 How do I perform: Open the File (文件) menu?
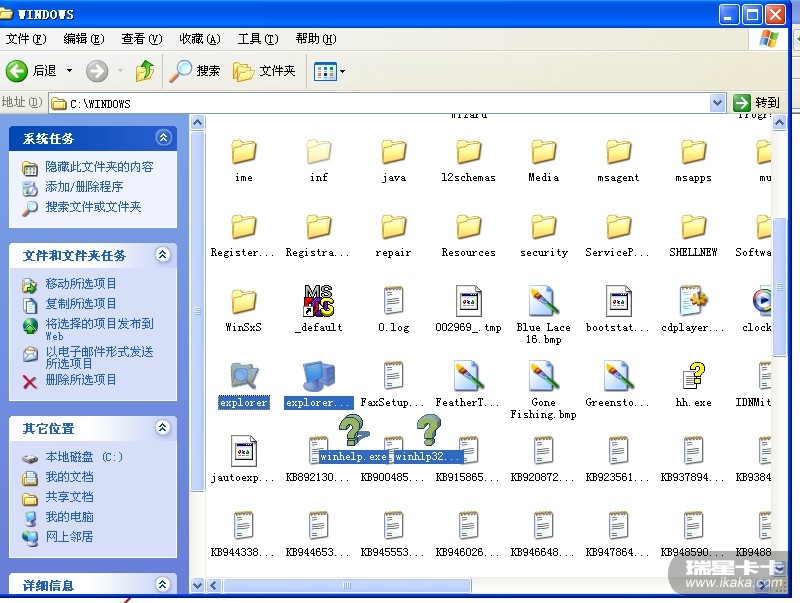(x=26, y=39)
